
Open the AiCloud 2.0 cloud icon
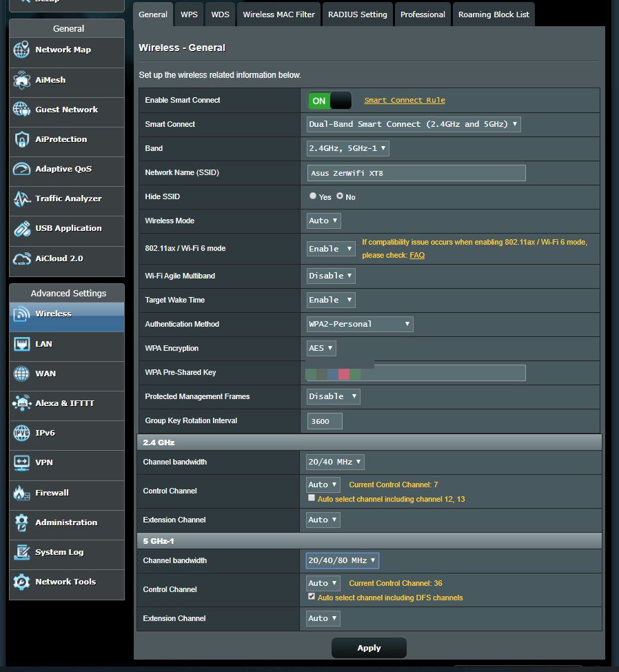21,258
